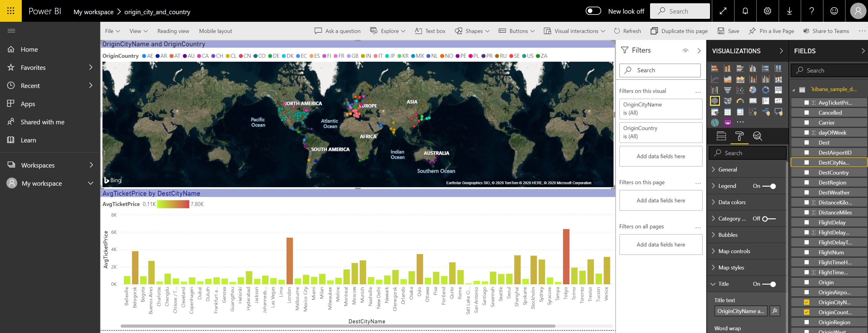Toggle the Title switch off
The image size is (868, 333).
coord(769,284)
